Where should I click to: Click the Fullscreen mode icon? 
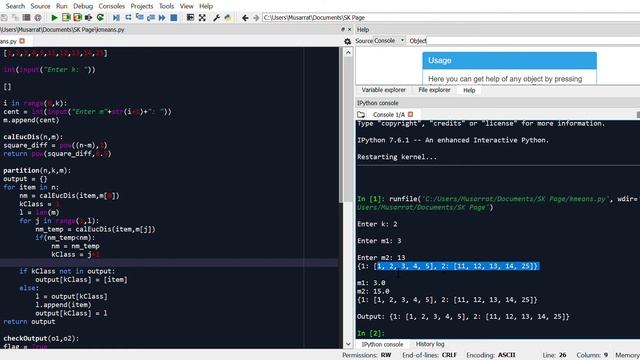click(202, 18)
